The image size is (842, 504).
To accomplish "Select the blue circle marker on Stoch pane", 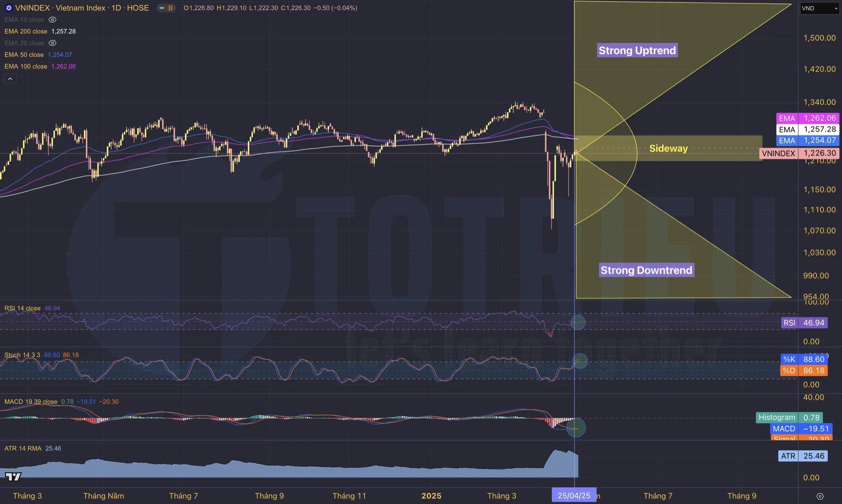I will click(x=579, y=361).
